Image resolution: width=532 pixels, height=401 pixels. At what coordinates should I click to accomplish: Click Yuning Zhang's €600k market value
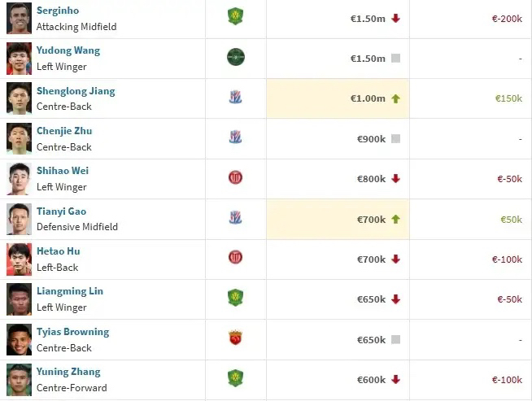tap(371, 379)
